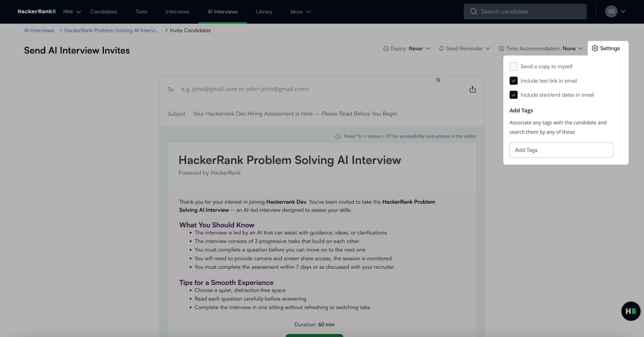Open the AS user avatar
This screenshot has width=644, height=337.
[611, 12]
